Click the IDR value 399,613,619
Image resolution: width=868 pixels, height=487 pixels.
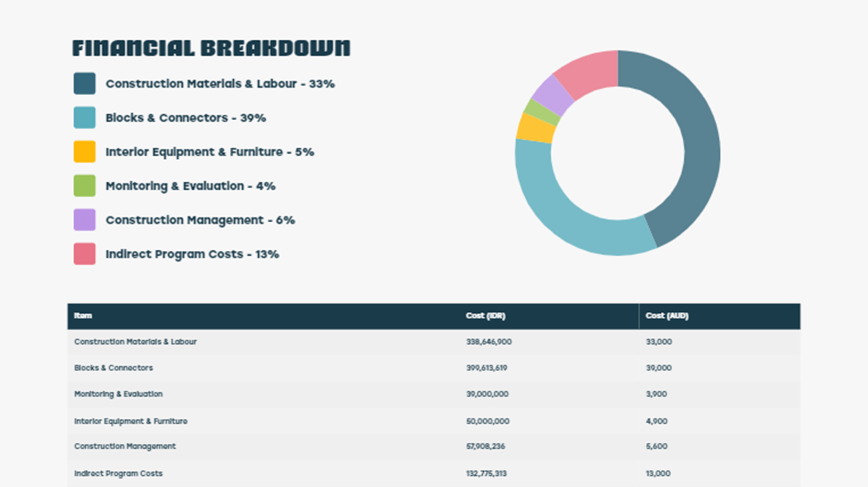click(x=486, y=368)
